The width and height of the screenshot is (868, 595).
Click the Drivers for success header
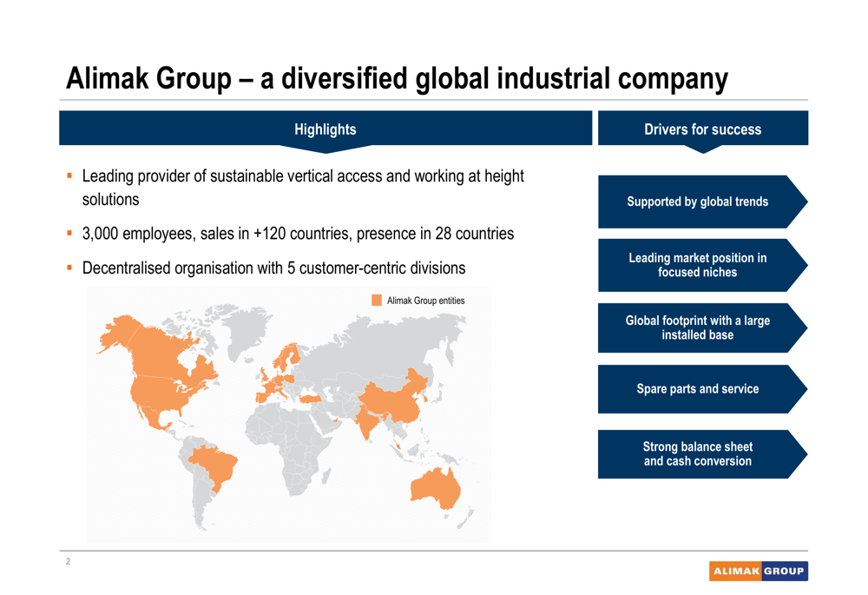pos(703,129)
